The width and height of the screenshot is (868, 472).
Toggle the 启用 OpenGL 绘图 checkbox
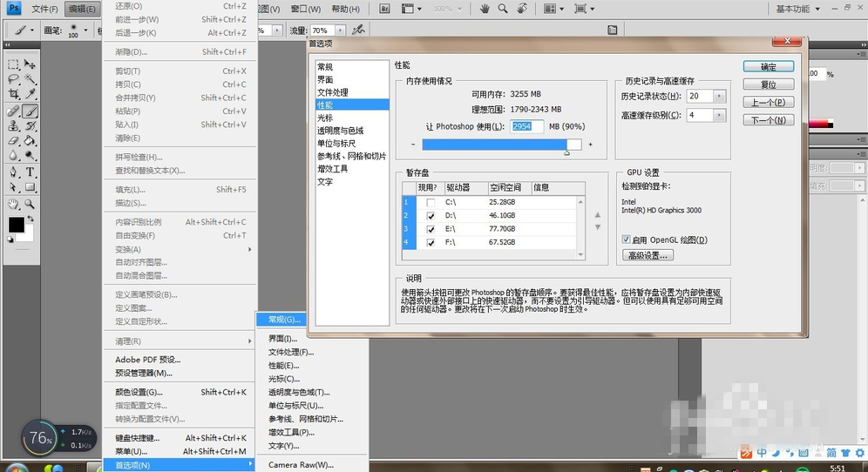[x=627, y=239]
